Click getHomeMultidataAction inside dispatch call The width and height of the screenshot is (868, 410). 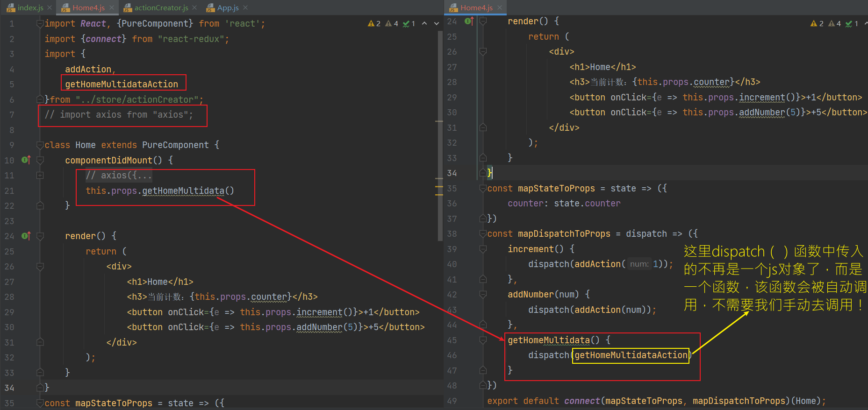pos(631,355)
